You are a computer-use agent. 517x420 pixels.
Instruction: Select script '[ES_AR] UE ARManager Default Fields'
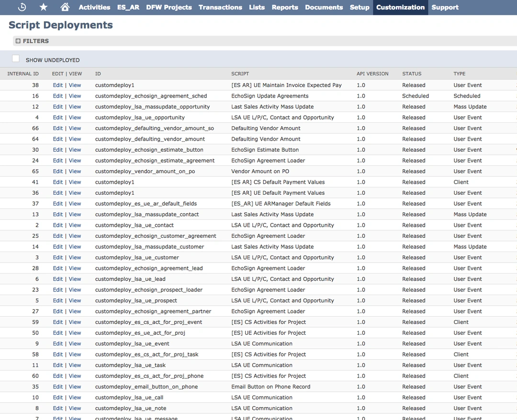[281, 204]
